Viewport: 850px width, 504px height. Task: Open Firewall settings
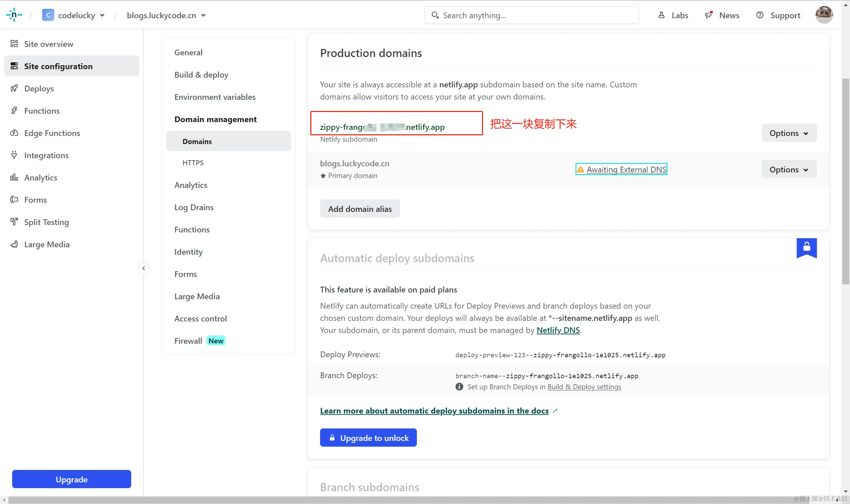coord(188,341)
